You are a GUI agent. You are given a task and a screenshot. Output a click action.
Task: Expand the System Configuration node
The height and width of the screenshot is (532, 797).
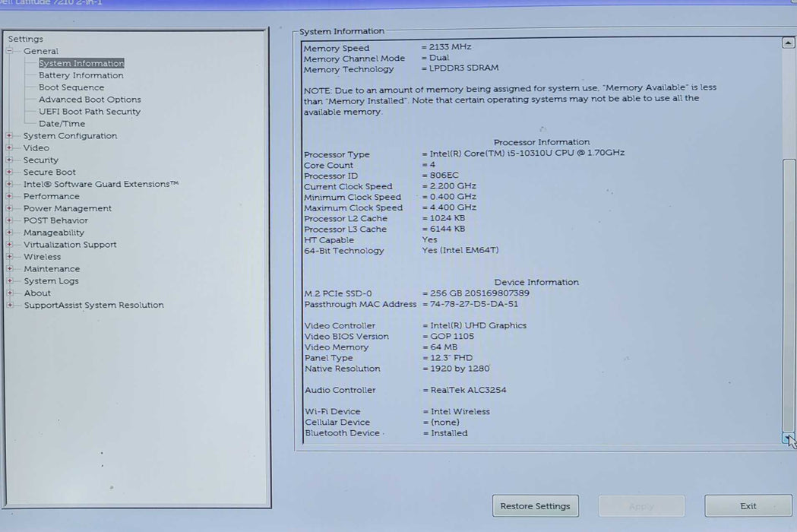9,136
